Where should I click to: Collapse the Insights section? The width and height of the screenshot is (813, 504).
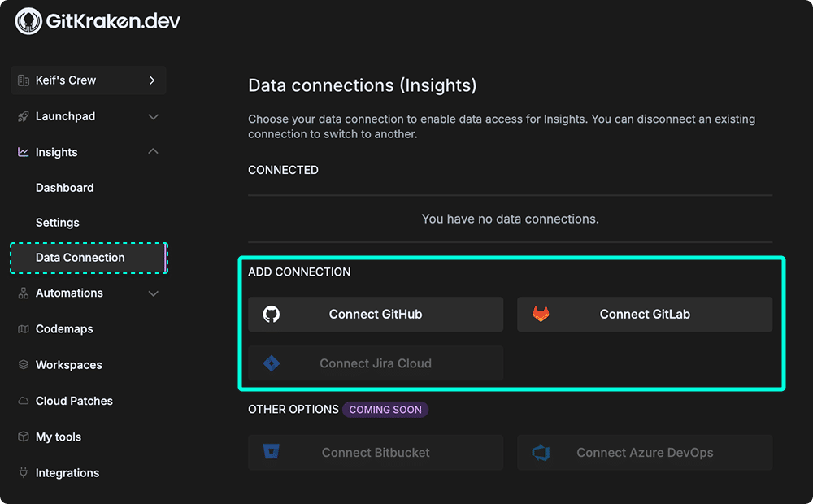[153, 152]
